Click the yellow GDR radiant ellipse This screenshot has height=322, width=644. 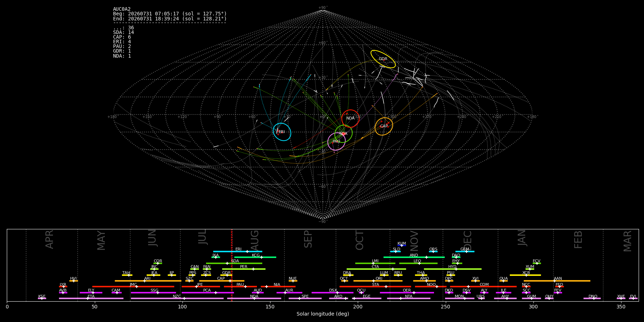pos(383,59)
